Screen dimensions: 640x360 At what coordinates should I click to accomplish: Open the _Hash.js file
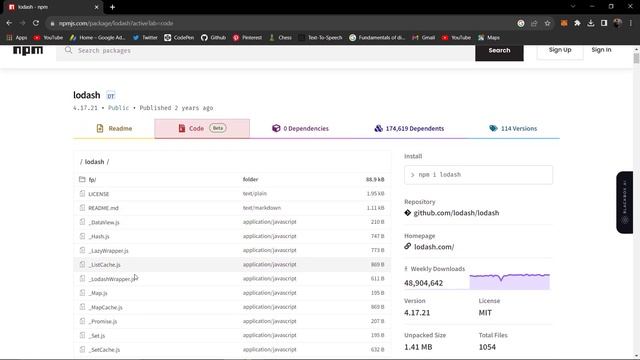pyautogui.click(x=99, y=236)
